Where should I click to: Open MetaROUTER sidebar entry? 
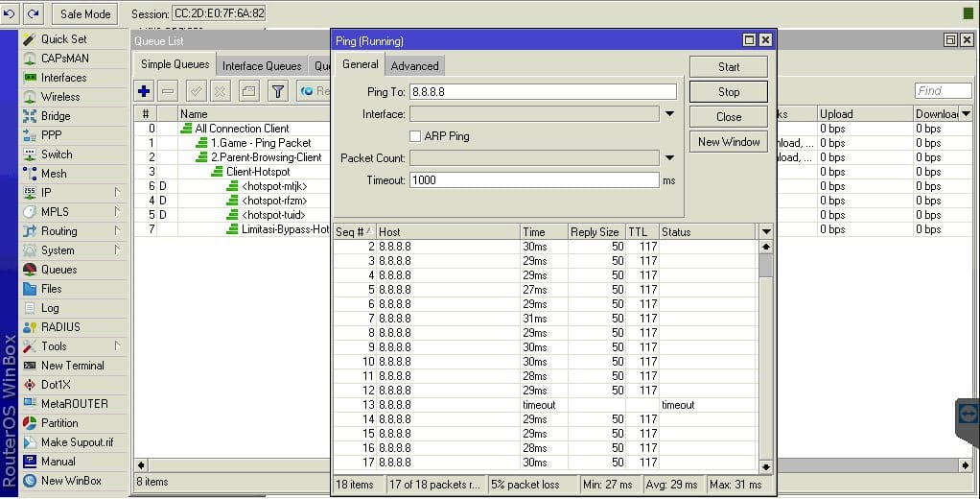(75, 404)
